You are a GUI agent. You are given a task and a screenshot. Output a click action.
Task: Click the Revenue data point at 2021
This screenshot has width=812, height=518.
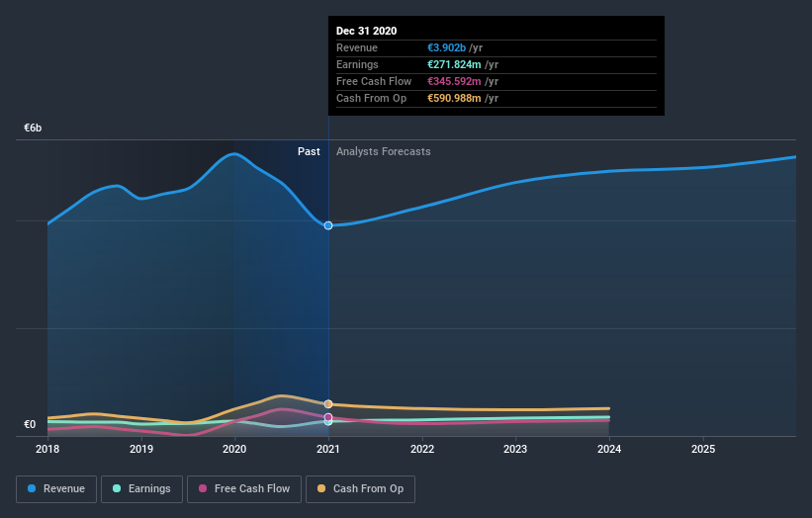[328, 225]
